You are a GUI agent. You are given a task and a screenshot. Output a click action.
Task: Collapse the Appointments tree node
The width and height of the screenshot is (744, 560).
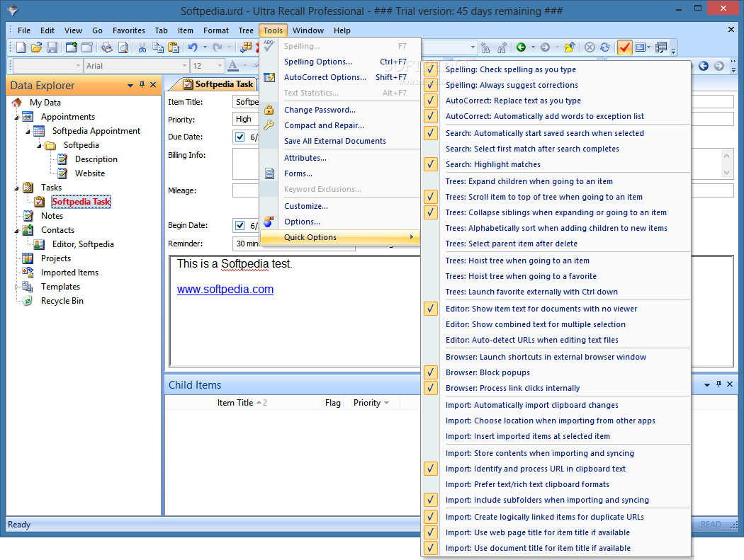tap(16, 117)
